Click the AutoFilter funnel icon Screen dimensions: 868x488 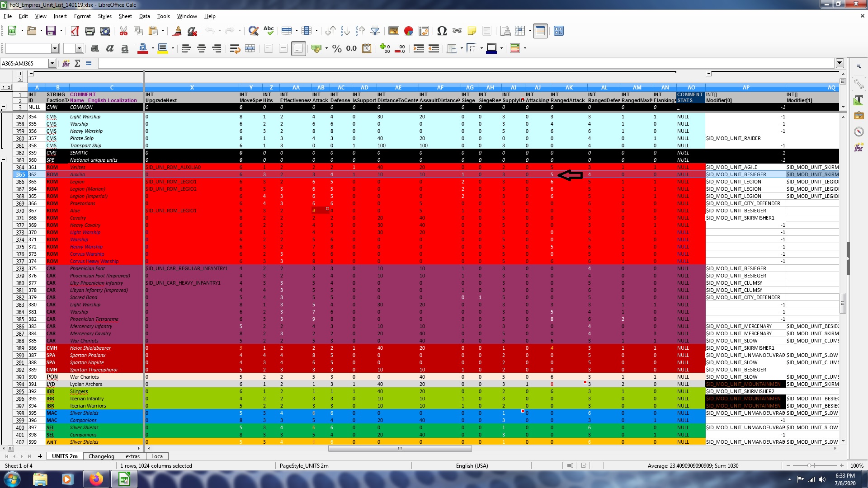click(375, 31)
